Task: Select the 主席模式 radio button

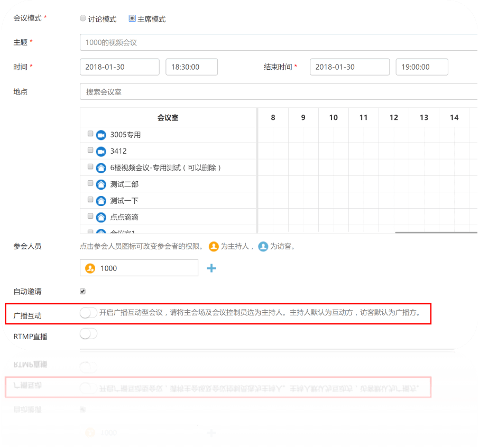Action: click(132, 18)
